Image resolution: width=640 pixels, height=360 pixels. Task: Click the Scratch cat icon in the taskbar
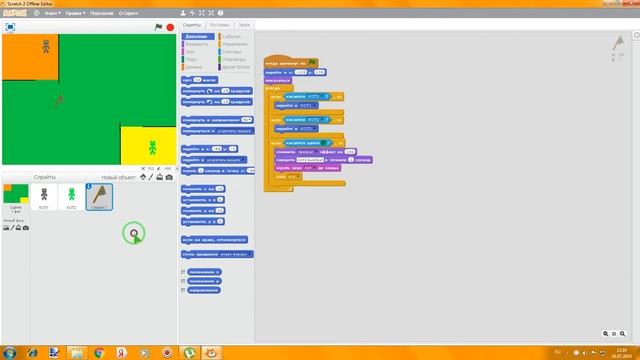[211, 353]
